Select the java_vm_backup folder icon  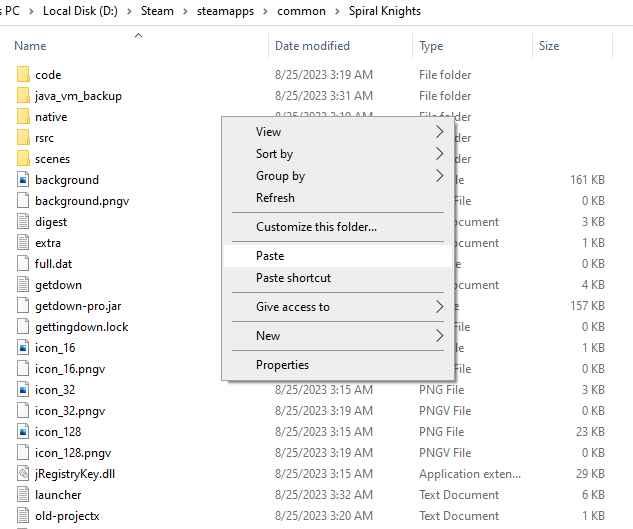(24, 96)
